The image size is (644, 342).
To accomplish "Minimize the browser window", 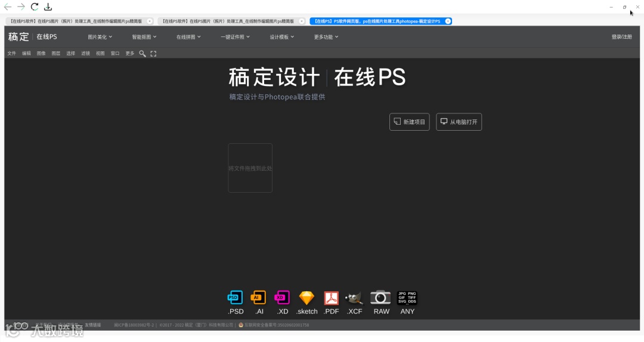I will click(x=611, y=7).
